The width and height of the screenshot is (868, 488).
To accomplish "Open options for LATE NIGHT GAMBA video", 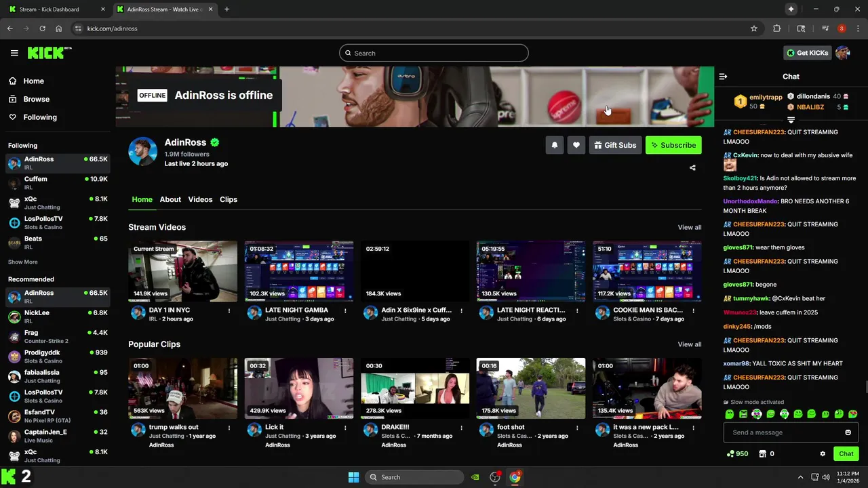I will 345,311.
